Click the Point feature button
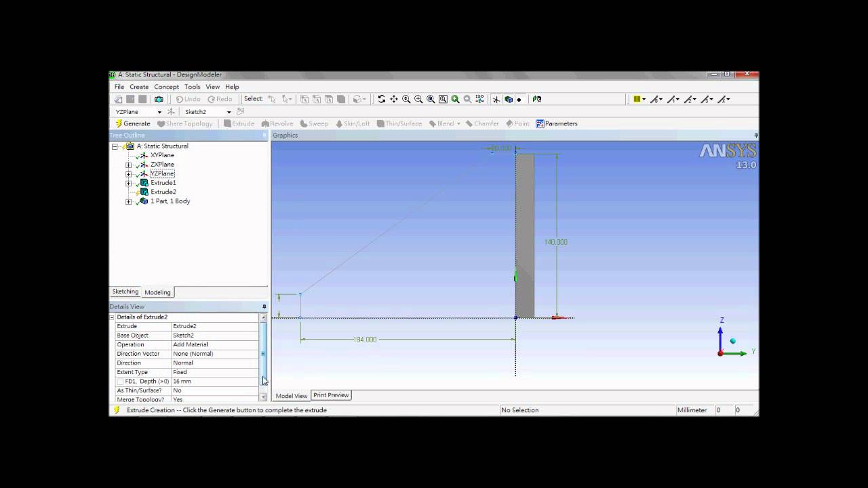 coord(517,123)
